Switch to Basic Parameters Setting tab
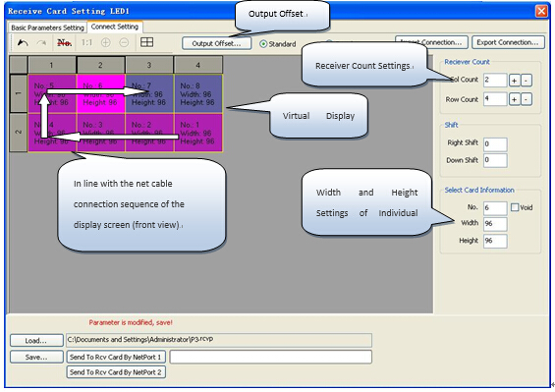The image size is (555, 392). pos(47,28)
